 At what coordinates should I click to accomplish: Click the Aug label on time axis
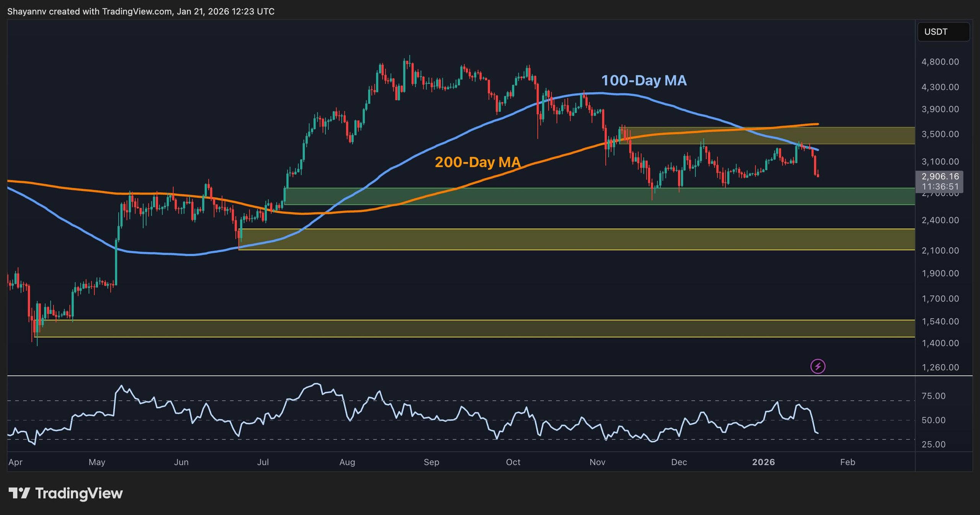tap(347, 462)
